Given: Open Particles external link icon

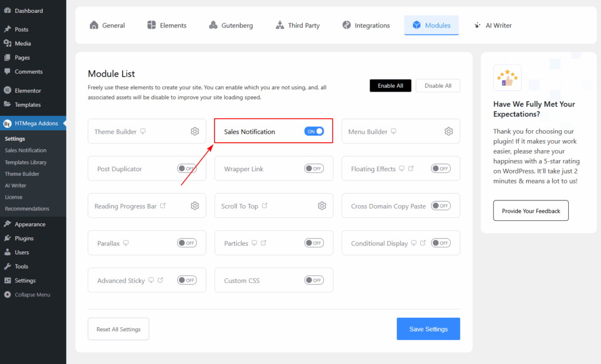Looking at the screenshot, I should [264, 243].
